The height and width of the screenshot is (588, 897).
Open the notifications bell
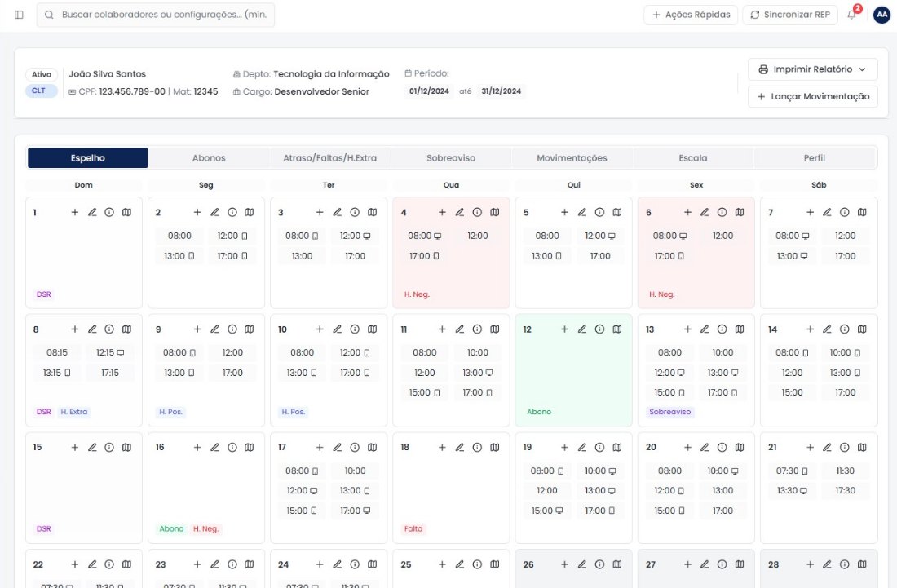coord(852,15)
